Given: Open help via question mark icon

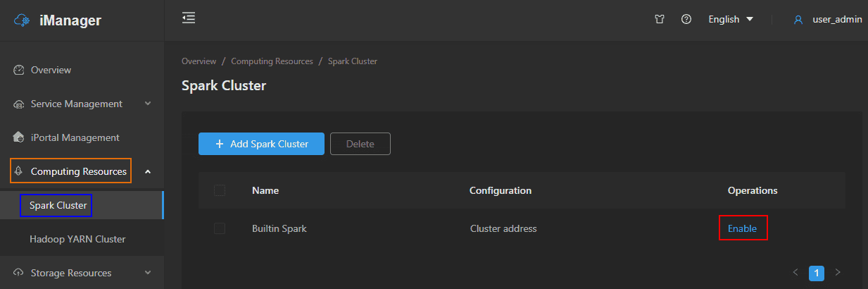Looking at the screenshot, I should (686, 20).
